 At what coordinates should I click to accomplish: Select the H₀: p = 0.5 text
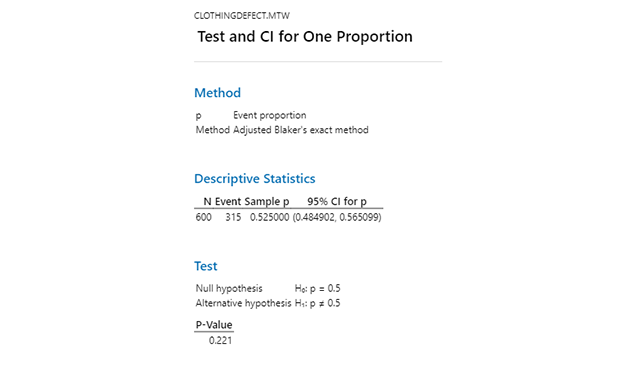[317, 289]
